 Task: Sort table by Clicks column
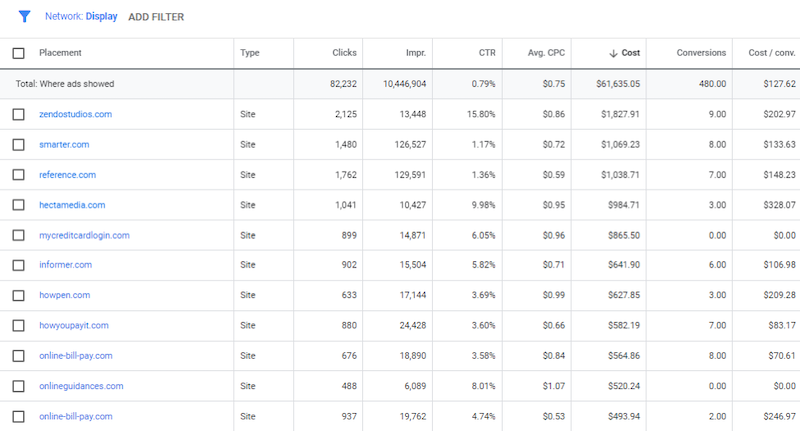(x=344, y=53)
